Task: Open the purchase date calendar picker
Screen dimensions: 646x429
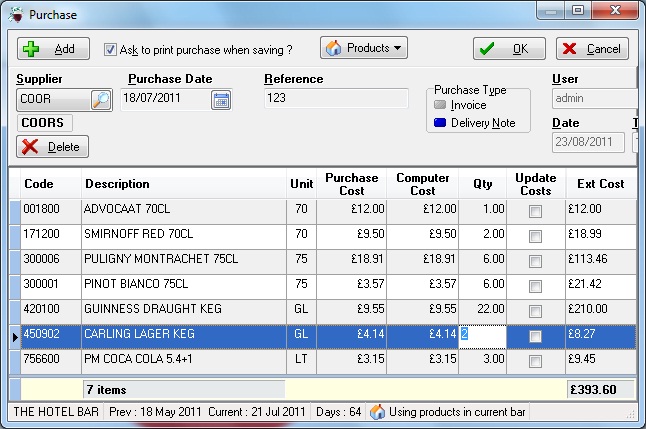Action: (221, 100)
